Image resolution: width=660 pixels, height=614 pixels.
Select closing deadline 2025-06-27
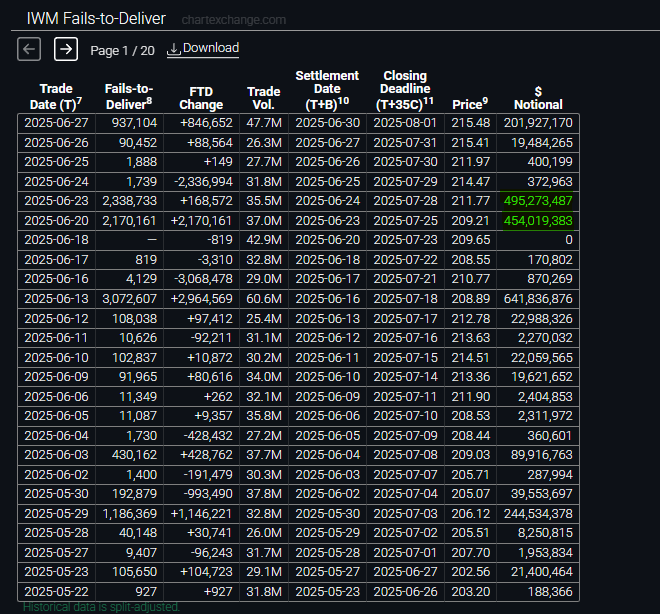tap(405, 572)
